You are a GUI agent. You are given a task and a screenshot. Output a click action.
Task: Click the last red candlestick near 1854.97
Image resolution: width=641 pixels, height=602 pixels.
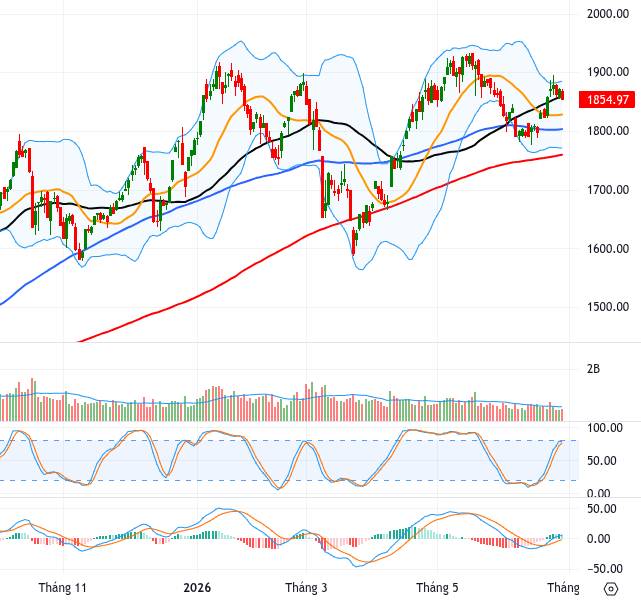tap(563, 94)
